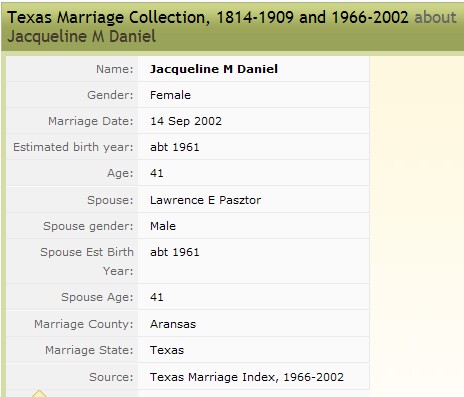Select the Spouse Age value 41
The width and height of the screenshot is (464, 397).
157,297
